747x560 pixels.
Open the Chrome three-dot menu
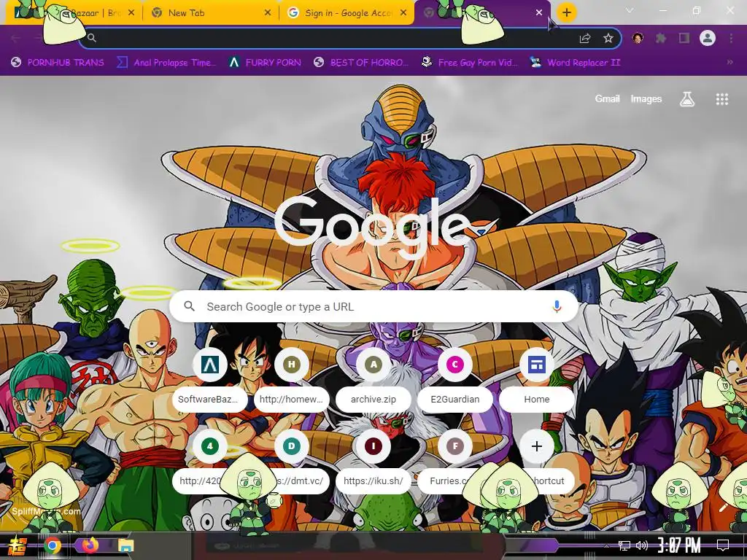pyautogui.click(x=731, y=38)
